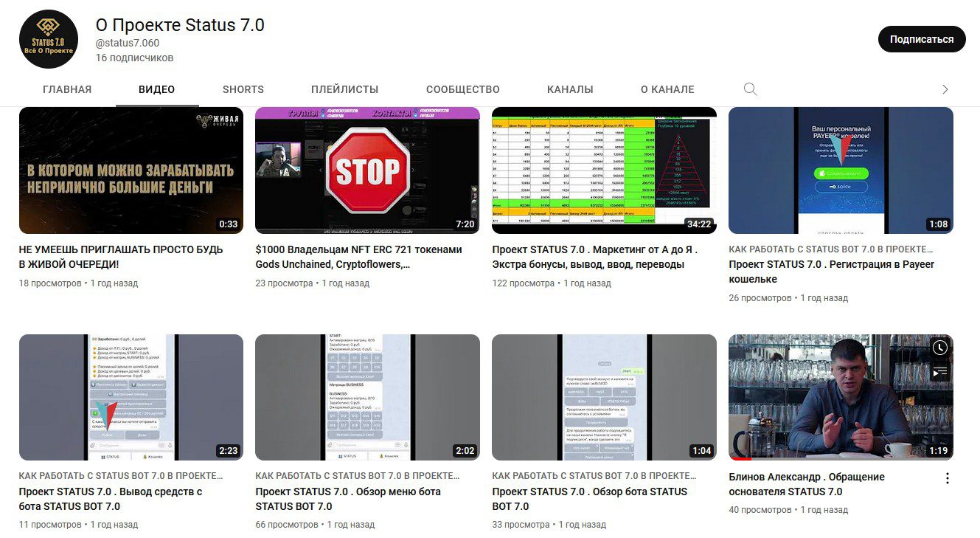Click playlist label above Регистрация в Payeer
This screenshot has width=980, height=538.
click(x=831, y=249)
